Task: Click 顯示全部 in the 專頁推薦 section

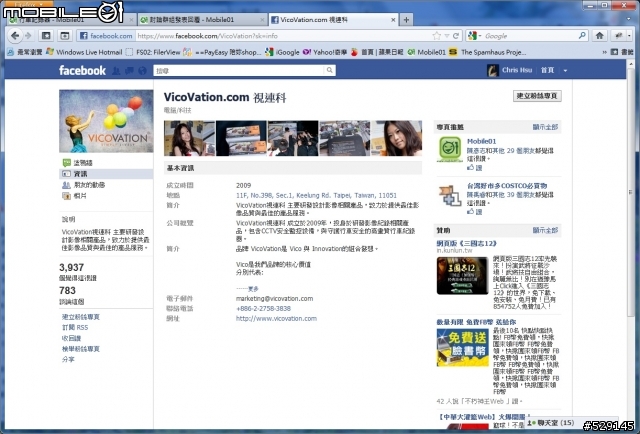Action: pos(545,127)
